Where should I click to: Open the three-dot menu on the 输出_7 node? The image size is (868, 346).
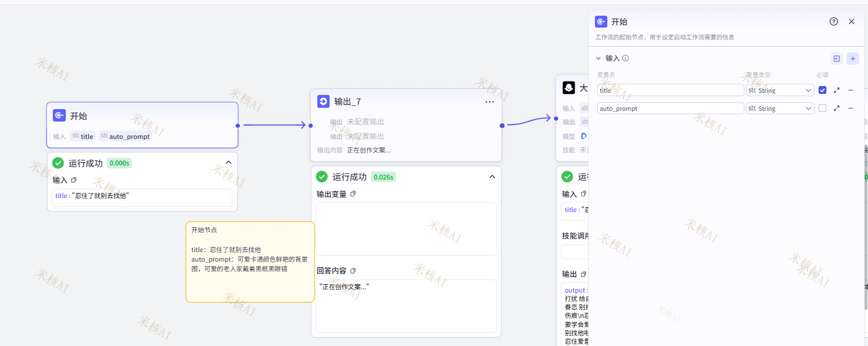489,102
